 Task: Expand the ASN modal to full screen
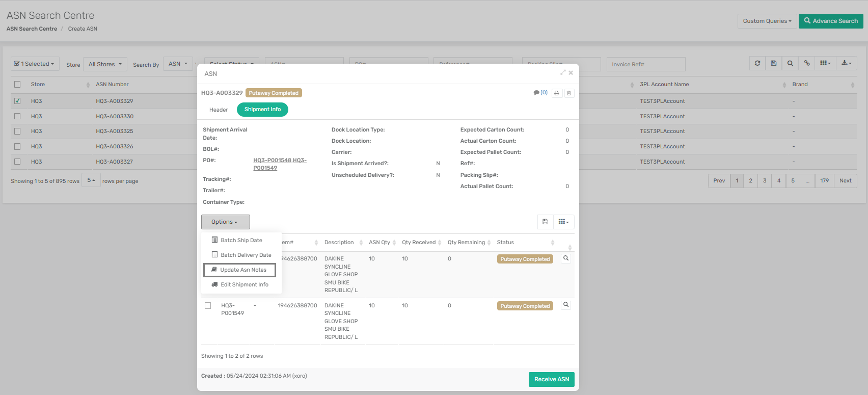[563, 73]
